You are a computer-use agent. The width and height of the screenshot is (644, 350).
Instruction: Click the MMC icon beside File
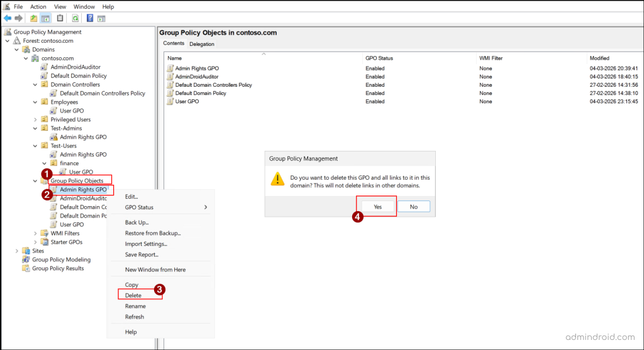click(6, 6)
